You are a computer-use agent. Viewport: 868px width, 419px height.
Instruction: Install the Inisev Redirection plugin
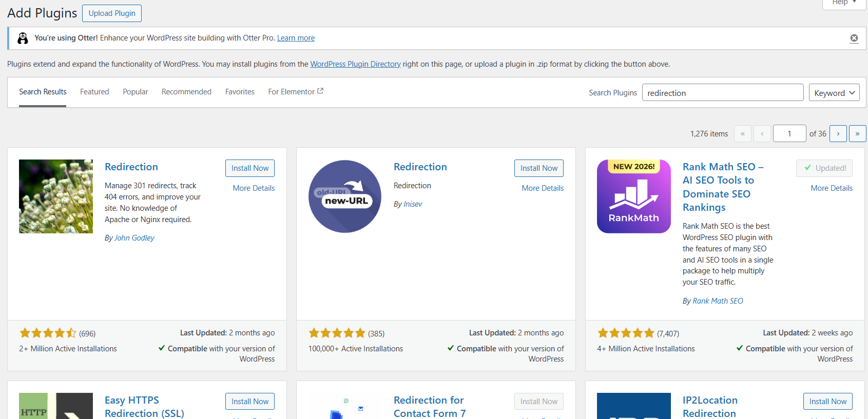coord(539,168)
